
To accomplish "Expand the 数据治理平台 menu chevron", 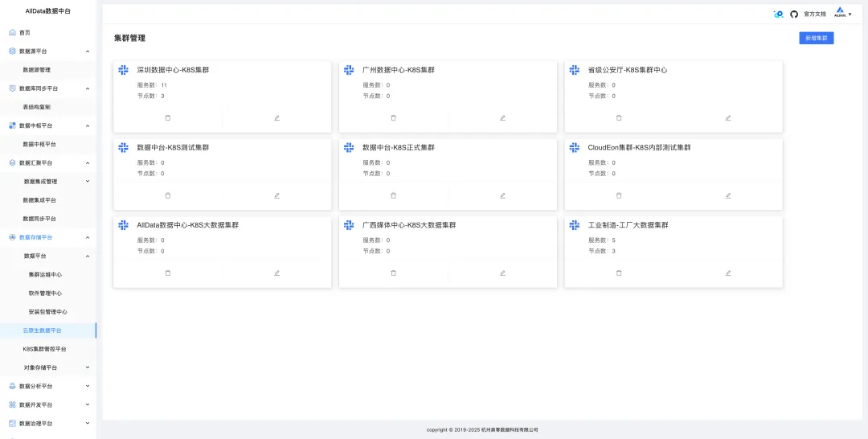I will pos(88,423).
